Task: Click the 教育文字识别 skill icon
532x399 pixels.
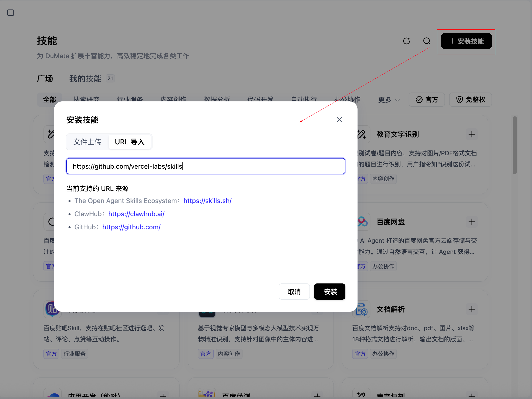Action: coord(363,134)
